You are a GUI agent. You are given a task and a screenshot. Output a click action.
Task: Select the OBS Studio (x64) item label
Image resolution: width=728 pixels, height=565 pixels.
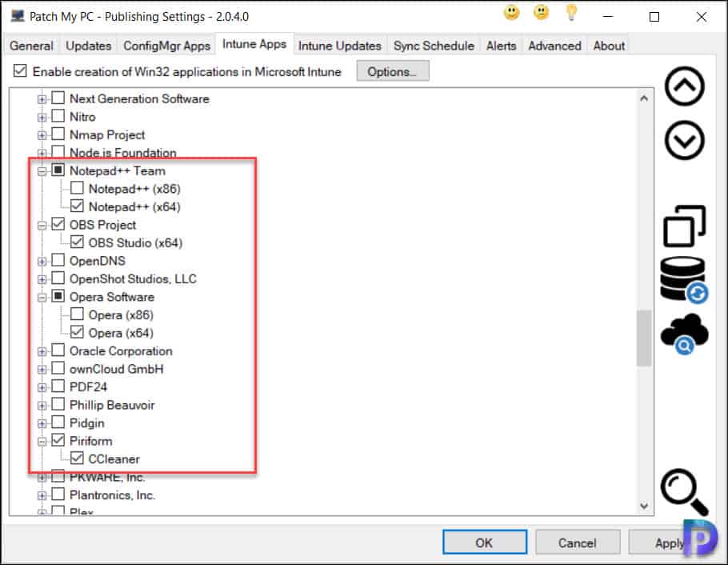(135, 242)
